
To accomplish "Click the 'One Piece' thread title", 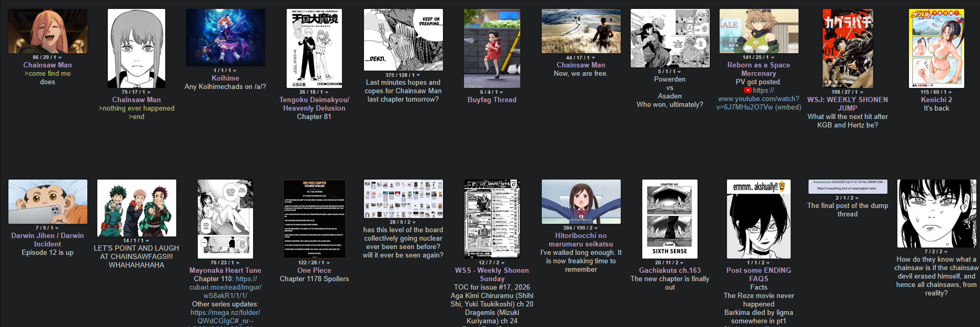I will 314,271.
